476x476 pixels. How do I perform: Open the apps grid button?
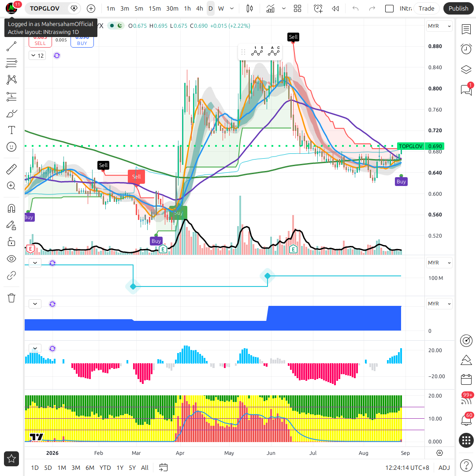[x=466, y=440]
